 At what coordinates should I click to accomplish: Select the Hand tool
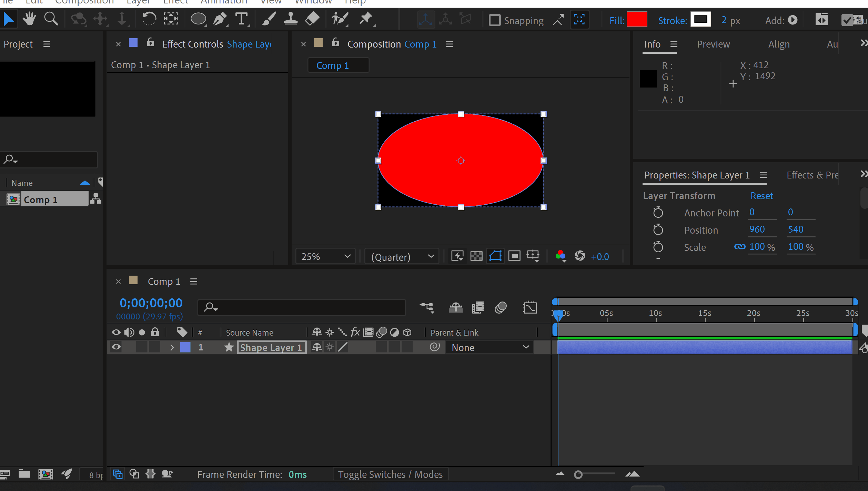click(29, 19)
